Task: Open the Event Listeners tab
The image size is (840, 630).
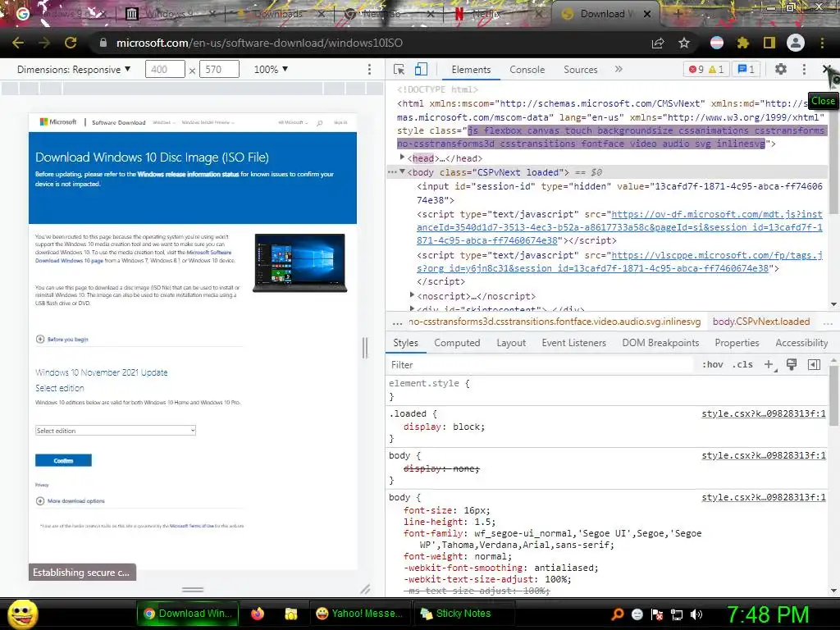Action: [573, 343]
